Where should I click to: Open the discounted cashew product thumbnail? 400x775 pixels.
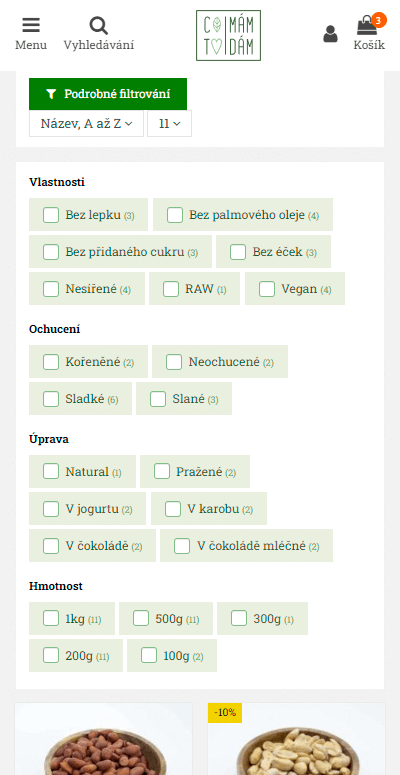(296, 739)
